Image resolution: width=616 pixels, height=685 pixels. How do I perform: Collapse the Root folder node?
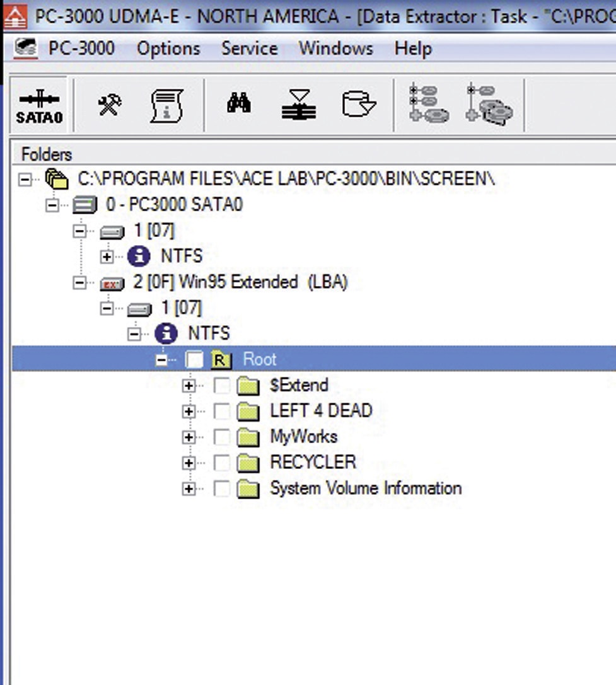coord(161,360)
